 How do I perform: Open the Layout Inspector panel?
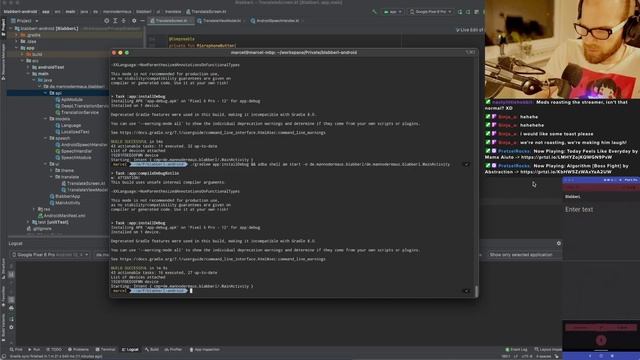coord(548,349)
